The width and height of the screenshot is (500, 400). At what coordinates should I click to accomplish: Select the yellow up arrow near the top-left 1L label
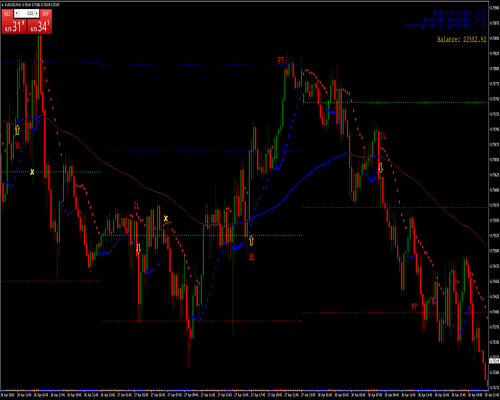pyautogui.click(x=17, y=130)
